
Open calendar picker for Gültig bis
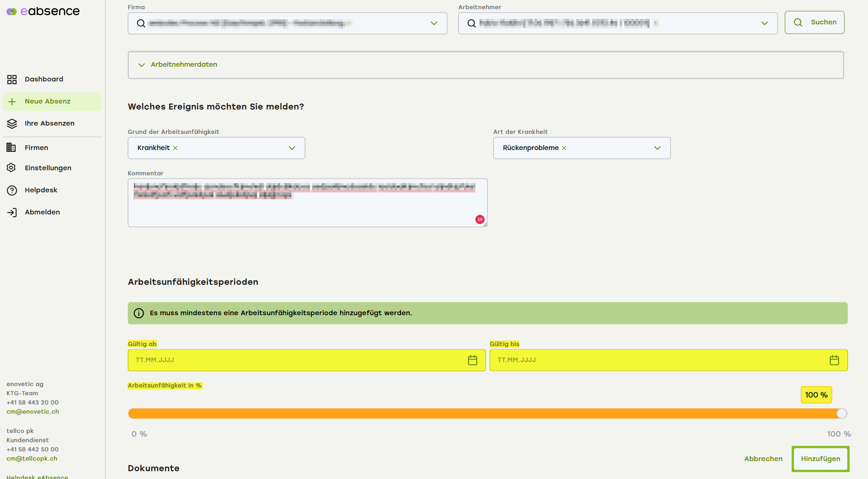(x=834, y=360)
